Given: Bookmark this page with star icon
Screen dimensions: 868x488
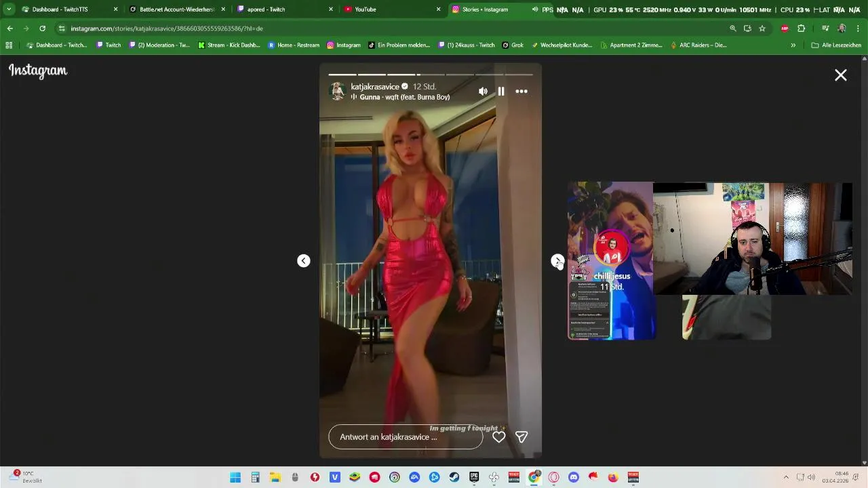Looking at the screenshot, I should point(762,28).
